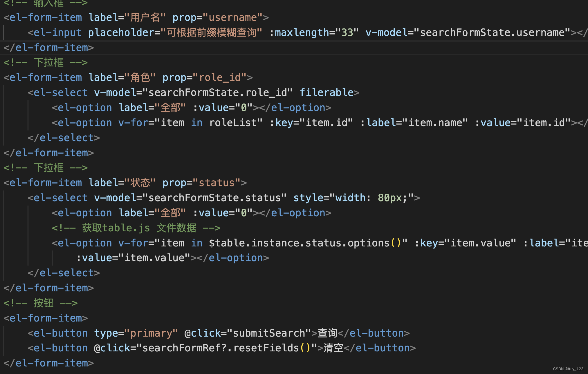Click the :maxlength="33" attribute
Screen dimensions: 588x374
coord(314,32)
